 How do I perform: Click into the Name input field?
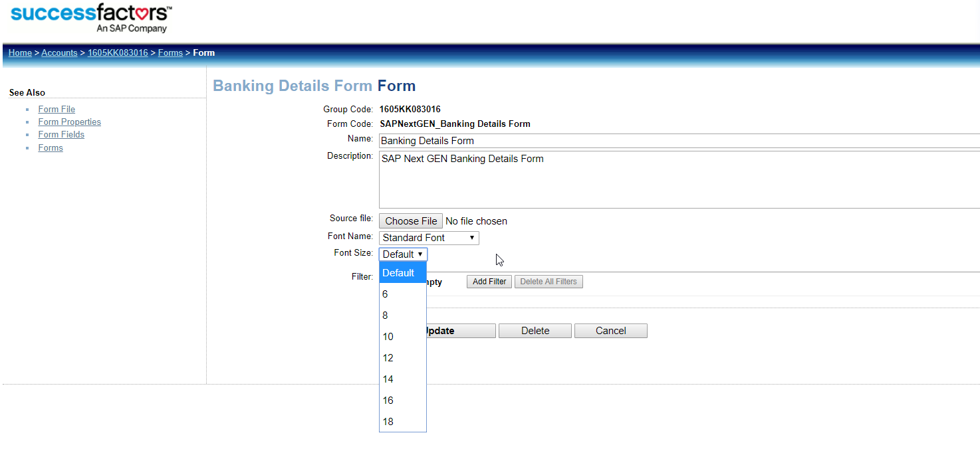click(679, 141)
